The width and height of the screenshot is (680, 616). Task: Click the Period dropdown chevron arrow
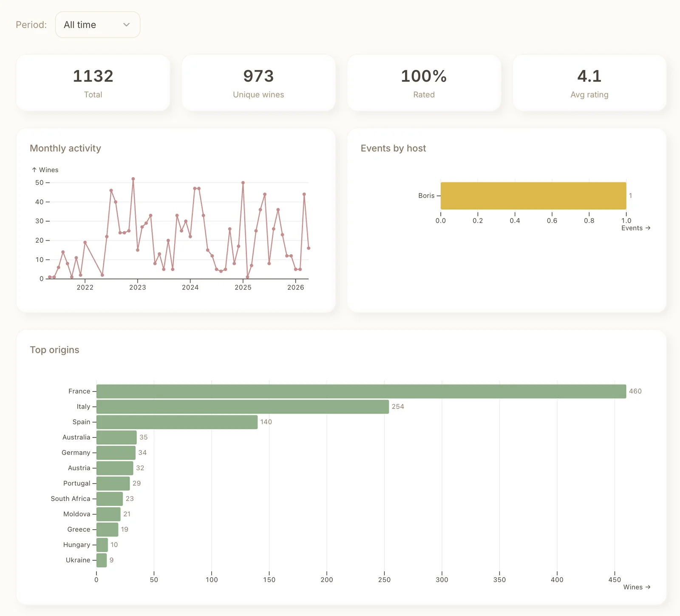(x=126, y=25)
